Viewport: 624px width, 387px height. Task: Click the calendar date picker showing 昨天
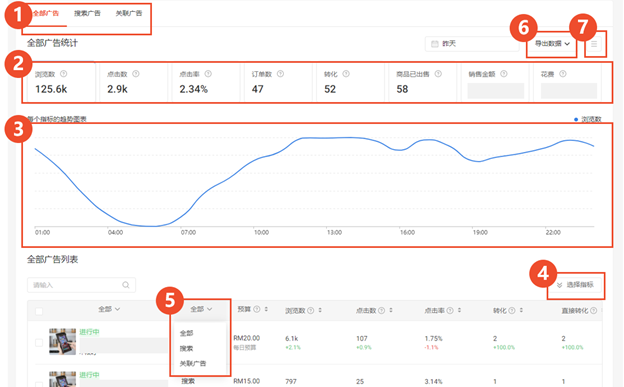coord(472,44)
